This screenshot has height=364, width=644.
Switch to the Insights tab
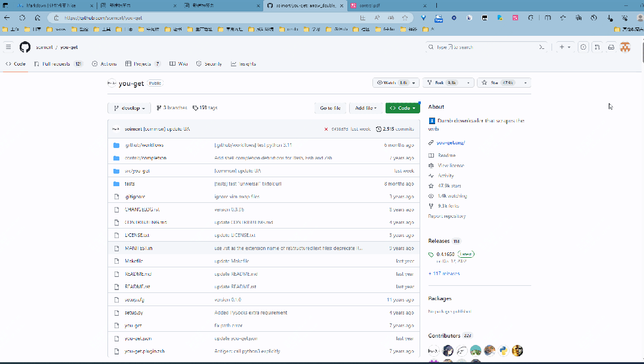pos(244,64)
